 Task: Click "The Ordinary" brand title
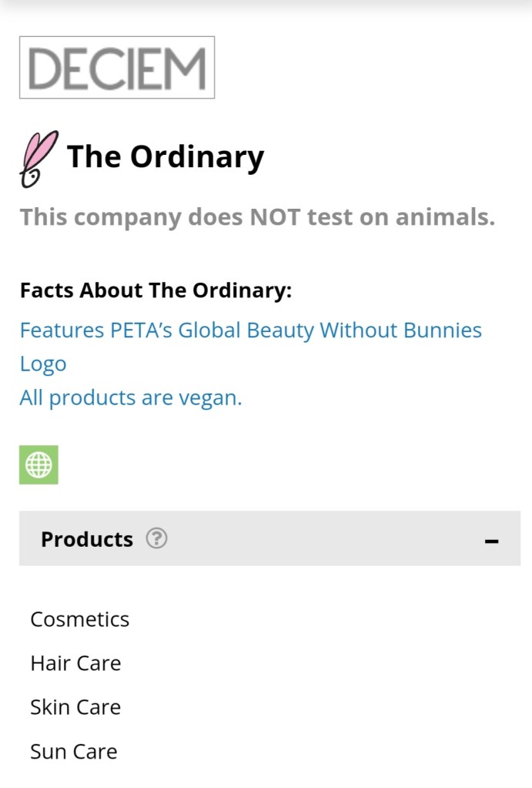coord(166,156)
